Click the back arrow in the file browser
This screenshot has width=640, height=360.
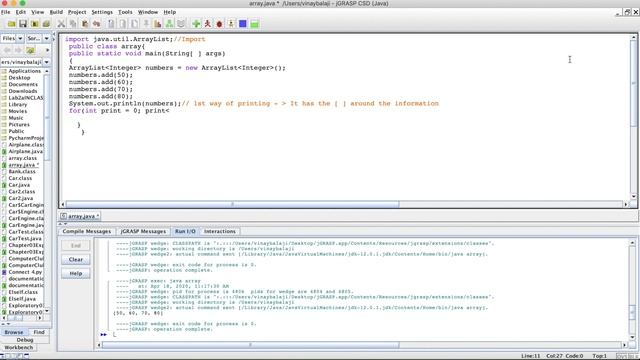(x=7, y=50)
